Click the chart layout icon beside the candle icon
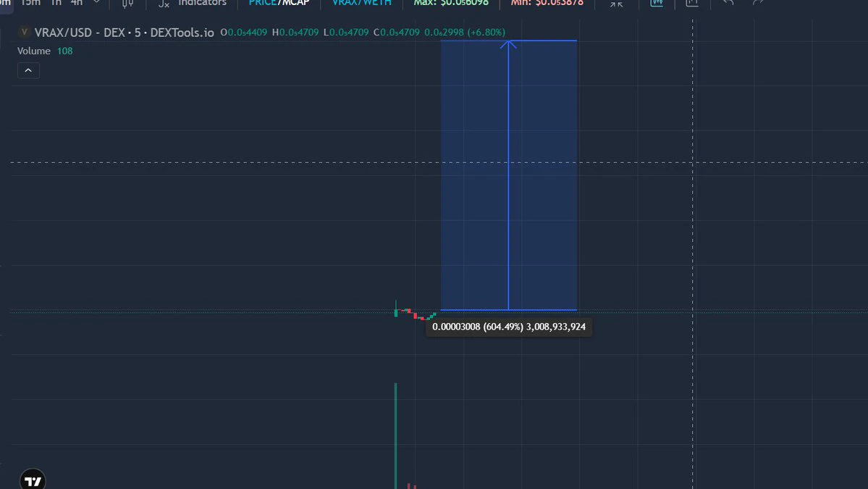The width and height of the screenshot is (868, 489). click(692, 3)
